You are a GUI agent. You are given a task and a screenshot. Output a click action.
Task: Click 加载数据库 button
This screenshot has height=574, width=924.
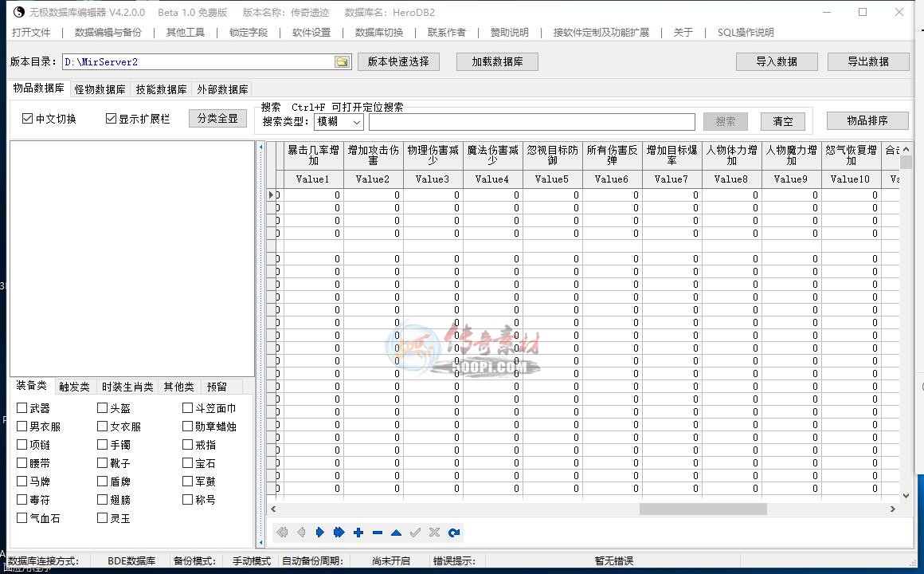497,61
